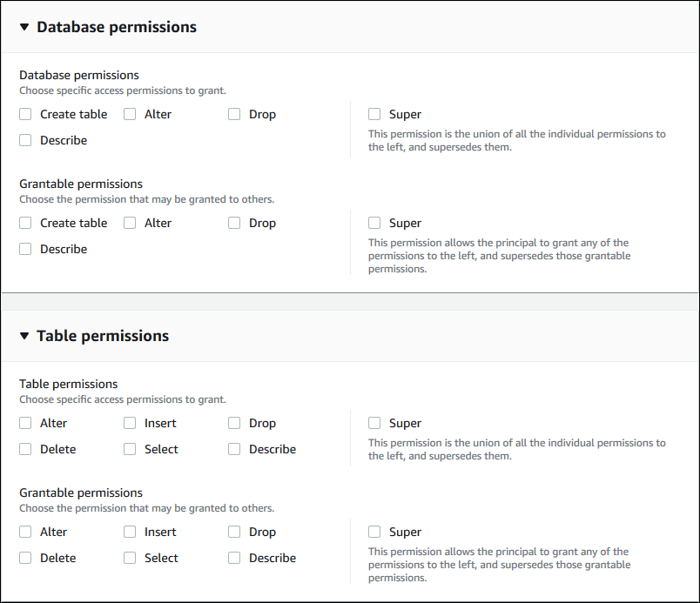This screenshot has width=700, height=603.
Task: Enable grantable Super for the database
Action: pos(374,222)
